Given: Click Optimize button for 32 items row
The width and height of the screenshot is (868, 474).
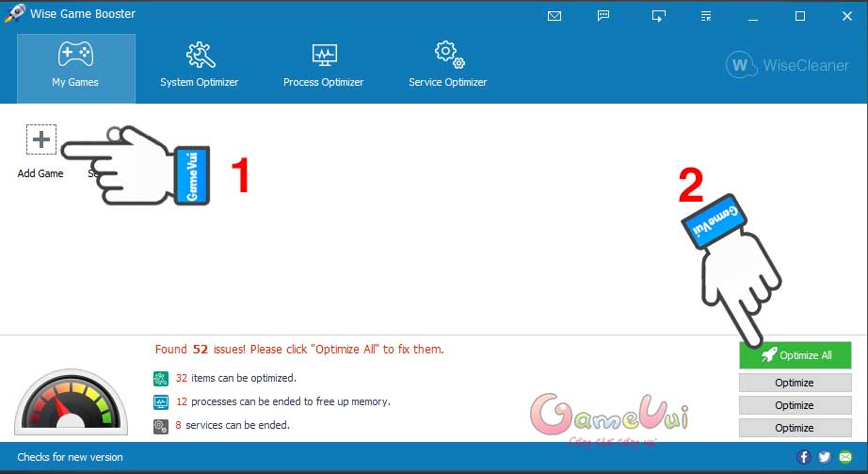Looking at the screenshot, I should pyautogui.click(x=795, y=383).
